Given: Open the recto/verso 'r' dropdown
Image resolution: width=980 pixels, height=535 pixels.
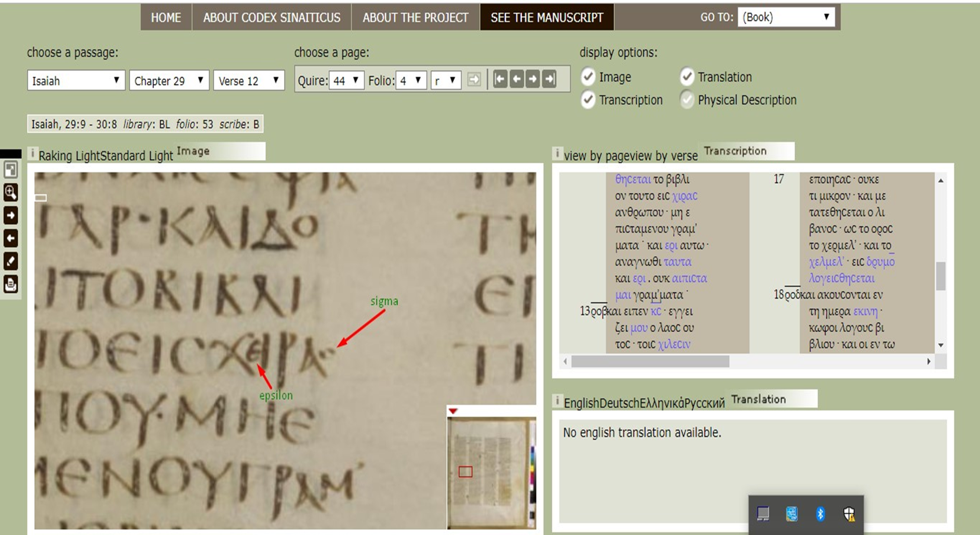Looking at the screenshot, I should tap(446, 80).
